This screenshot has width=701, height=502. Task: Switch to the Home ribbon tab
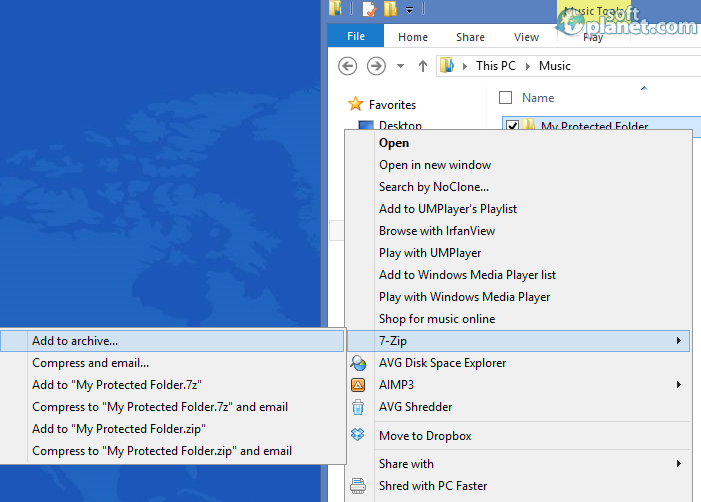click(x=413, y=37)
